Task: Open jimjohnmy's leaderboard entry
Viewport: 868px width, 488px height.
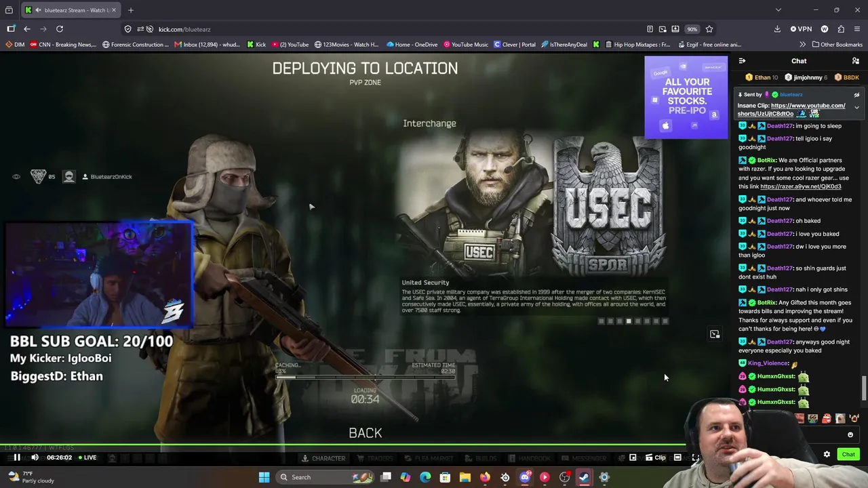Action: coord(804,77)
